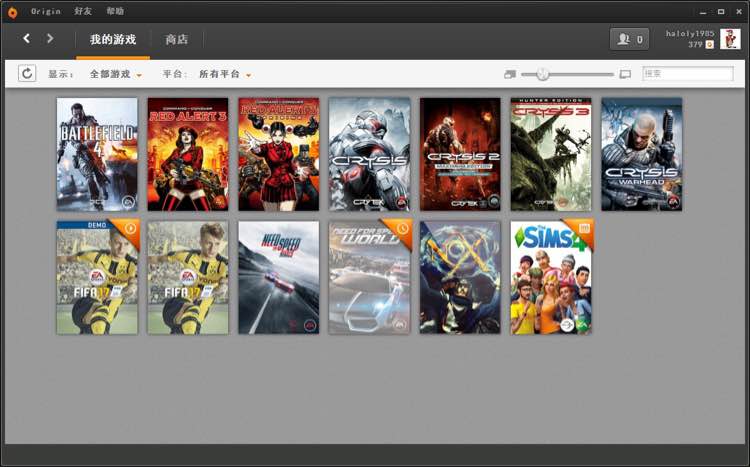This screenshot has height=467, width=750.
Task: Select The Sims 4 game tile
Action: tap(551, 278)
